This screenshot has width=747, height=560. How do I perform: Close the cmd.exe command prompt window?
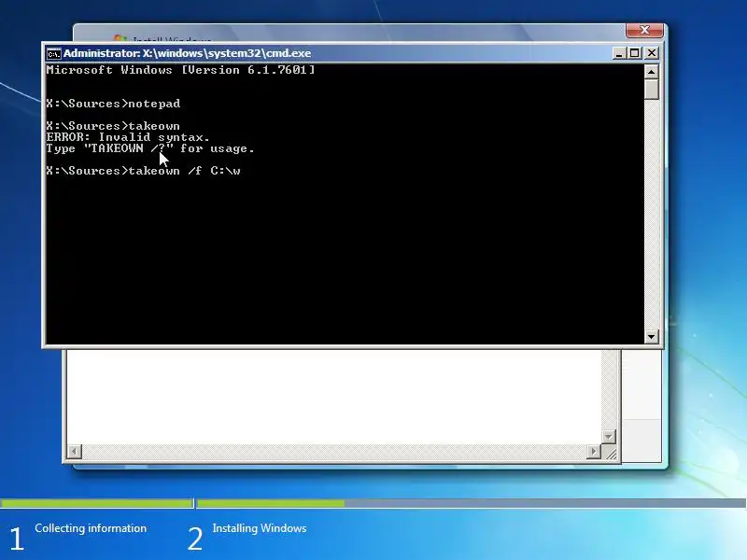pos(651,53)
